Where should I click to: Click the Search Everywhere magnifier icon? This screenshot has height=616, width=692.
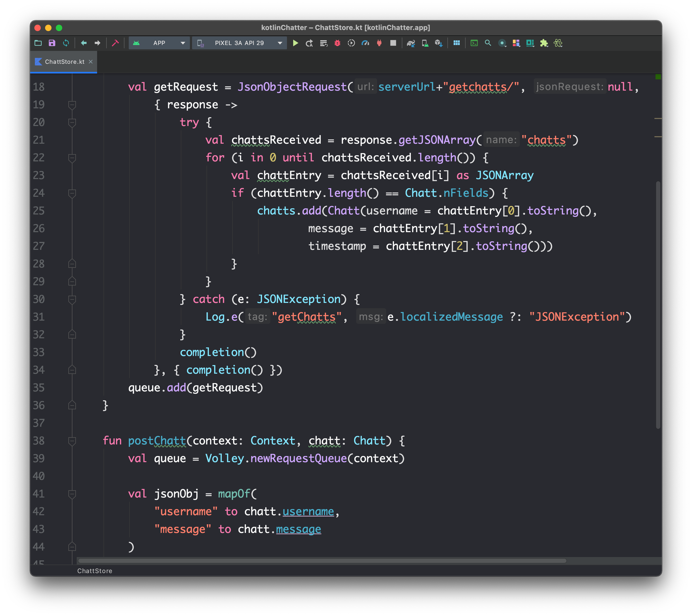[x=488, y=43]
